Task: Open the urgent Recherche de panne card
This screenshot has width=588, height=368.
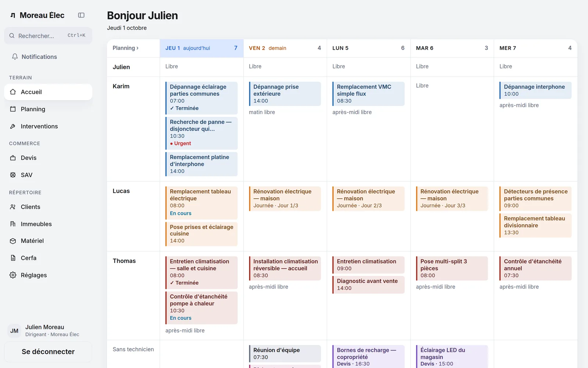Action: point(201,133)
